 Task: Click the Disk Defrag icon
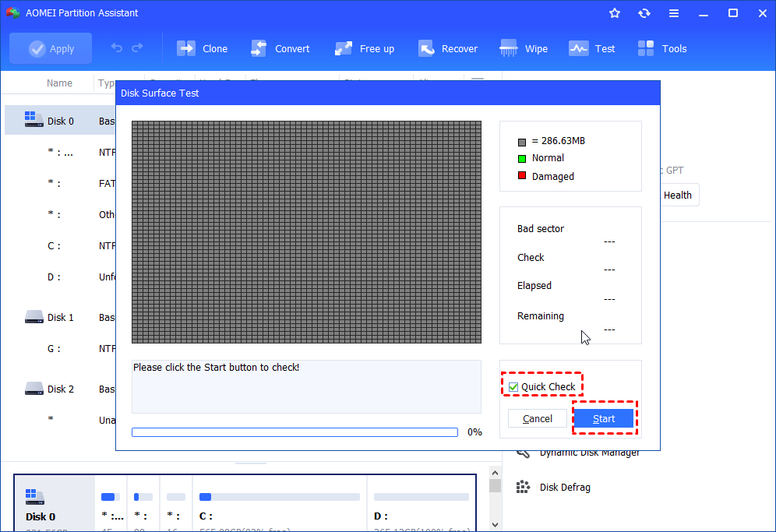tap(524, 487)
